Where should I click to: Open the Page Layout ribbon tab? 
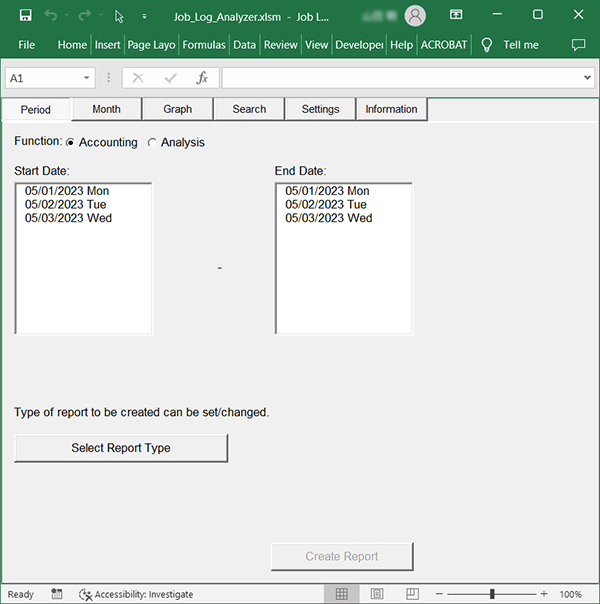tap(151, 45)
